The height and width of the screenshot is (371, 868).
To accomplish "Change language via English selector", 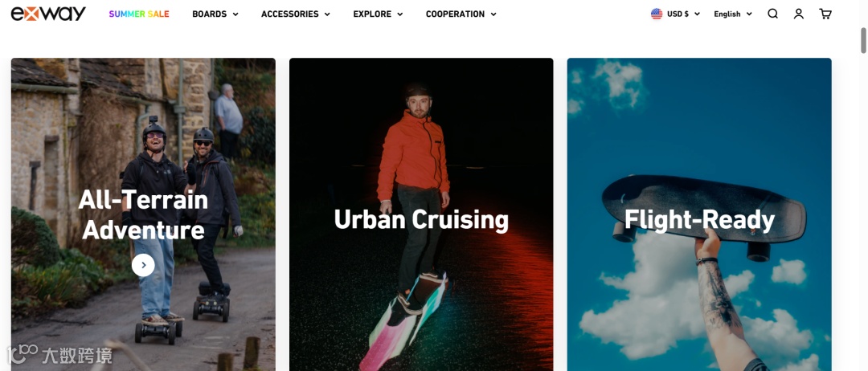I will (x=733, y=14).
